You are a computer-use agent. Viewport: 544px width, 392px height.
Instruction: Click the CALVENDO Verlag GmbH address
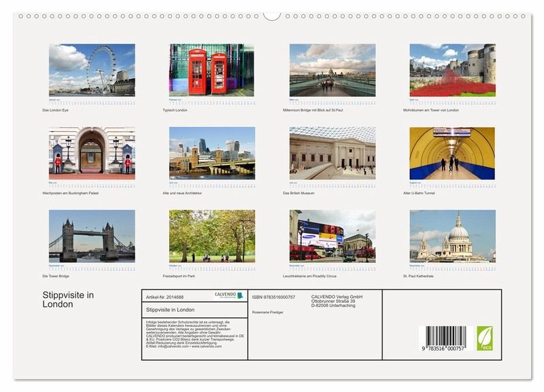pyautogui.click(x=337, y=301)
